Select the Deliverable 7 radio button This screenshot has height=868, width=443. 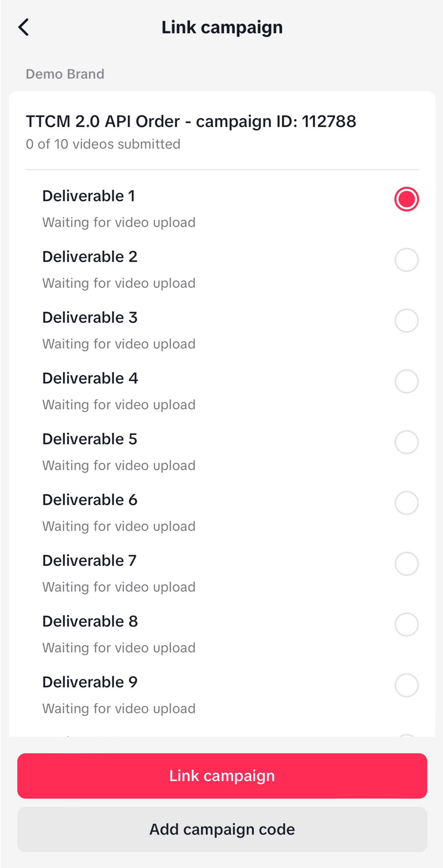pos(406,564)
